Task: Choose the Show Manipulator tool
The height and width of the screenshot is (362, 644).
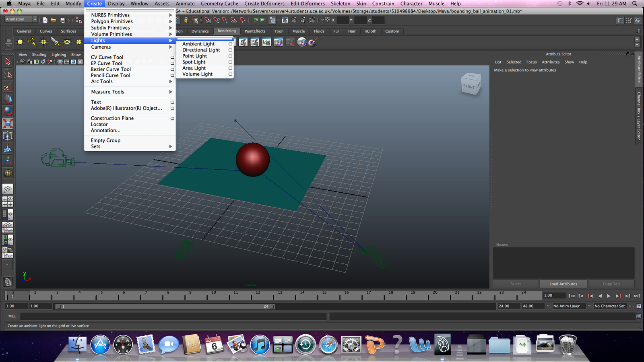Action: tap(8, 161)
